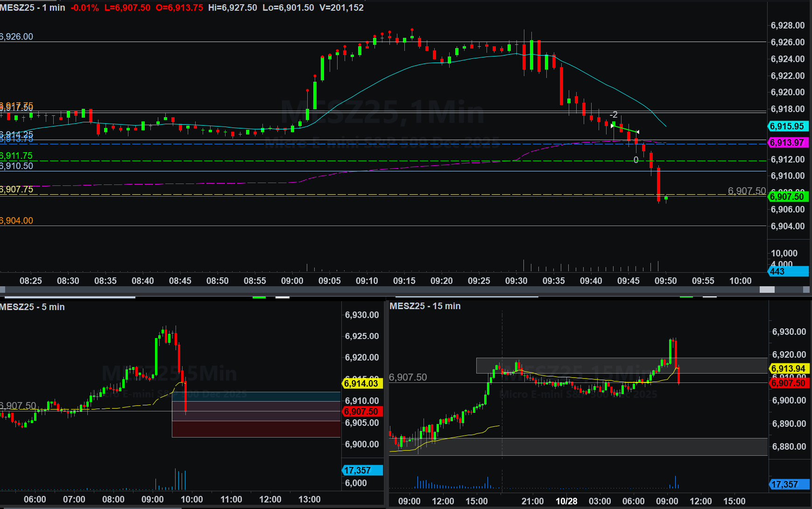
Task: Click the 10/28 date label on the time axis
Action: [566, 501]
